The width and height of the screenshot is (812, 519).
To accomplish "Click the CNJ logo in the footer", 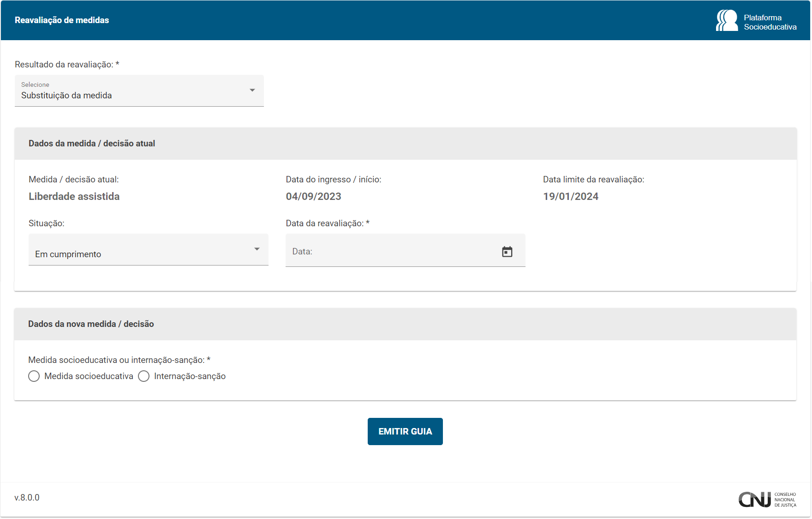I will [x=767, y=499].
